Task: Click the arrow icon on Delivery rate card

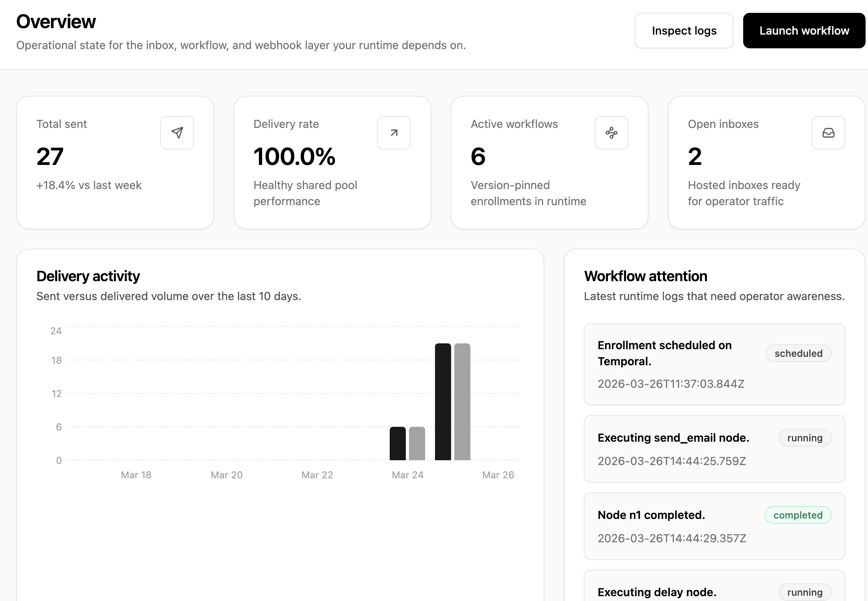Action: [394, 133]
